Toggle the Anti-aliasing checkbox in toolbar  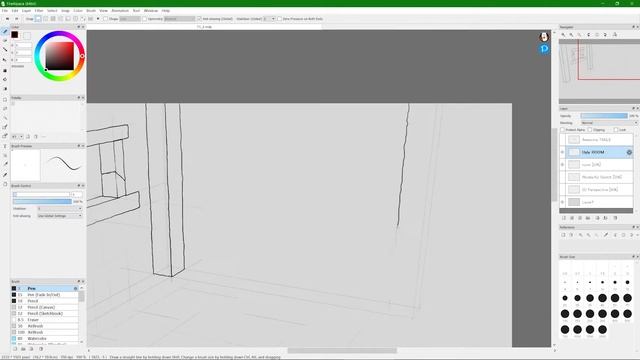pyautogui.click(x=199, y=19)
